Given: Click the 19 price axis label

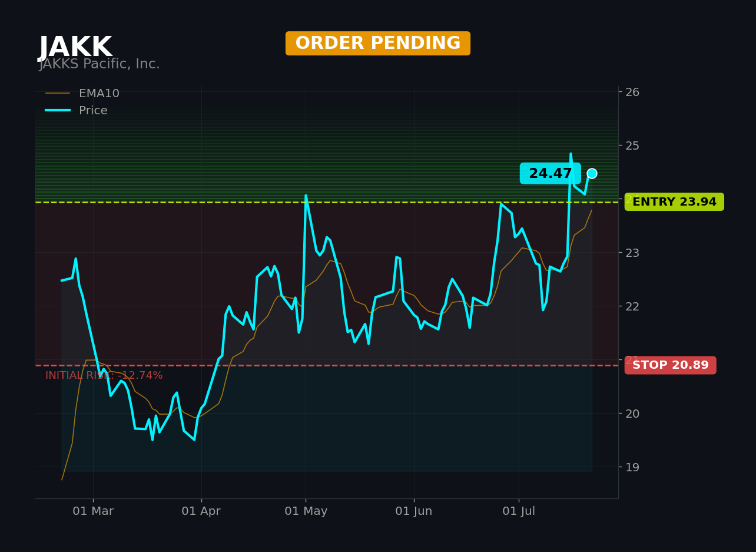Looking at the screenshot, I should (x=632, y=467).
